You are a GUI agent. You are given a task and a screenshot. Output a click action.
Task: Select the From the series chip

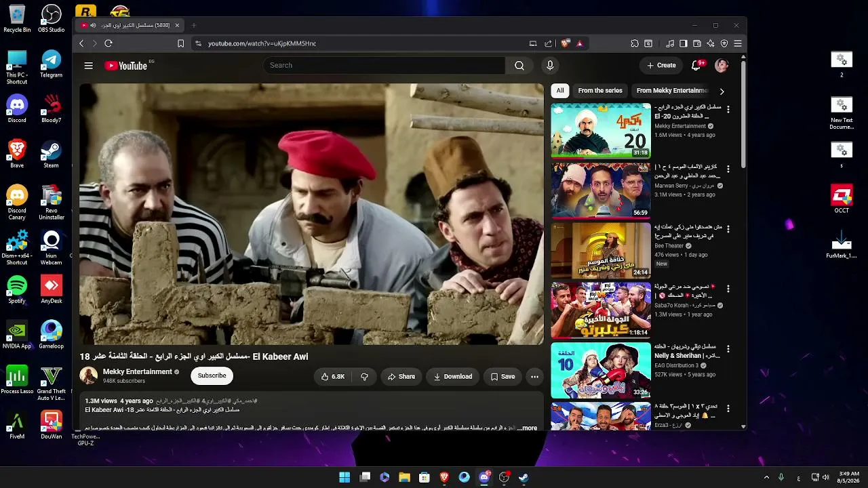click(x=600, y=91)
